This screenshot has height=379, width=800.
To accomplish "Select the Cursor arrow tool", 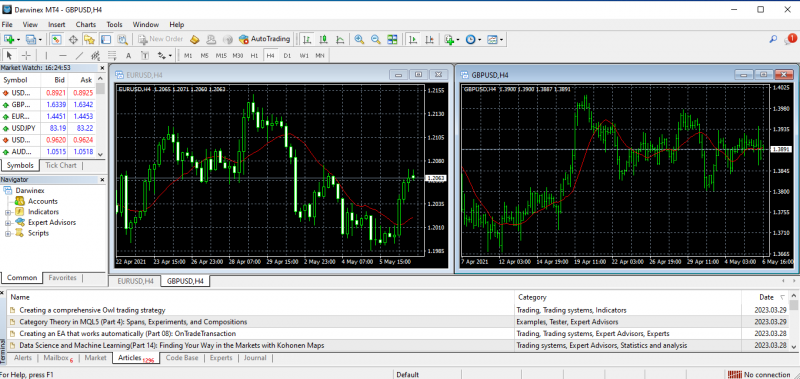I will 9,55.
